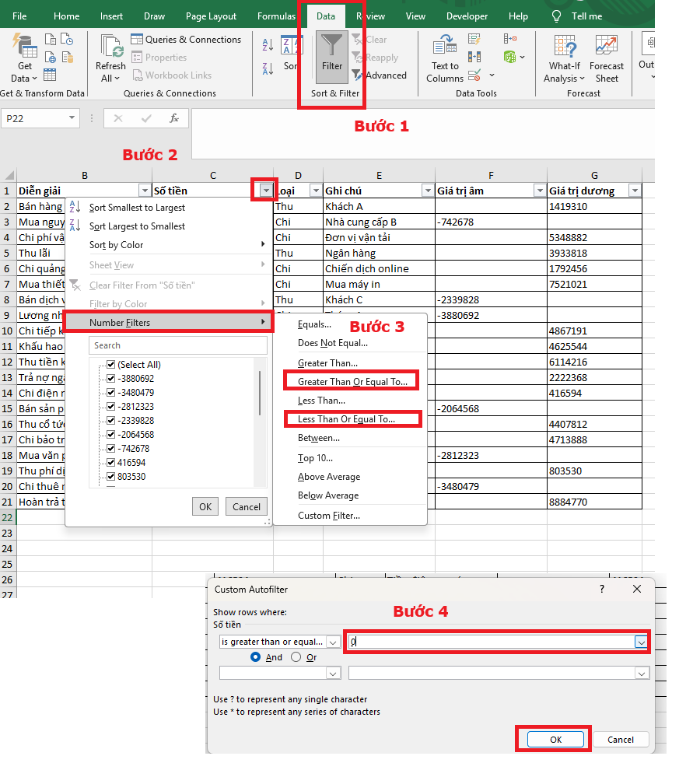Image resolution: width=700 pixels, height=763 pixels.
Task: Open the filter dropdown on Ghi chú column
Action: [x=427, y=190]
